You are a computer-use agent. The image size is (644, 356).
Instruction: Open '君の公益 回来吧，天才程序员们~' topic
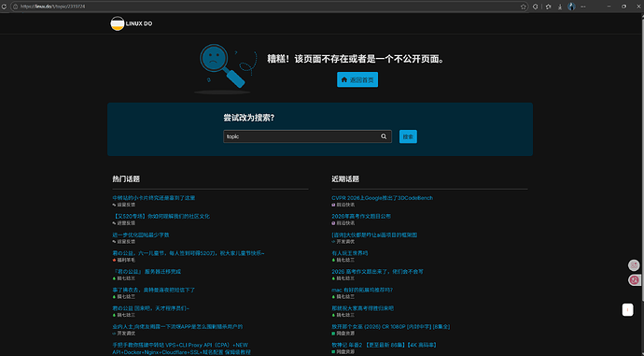point(150,308)
